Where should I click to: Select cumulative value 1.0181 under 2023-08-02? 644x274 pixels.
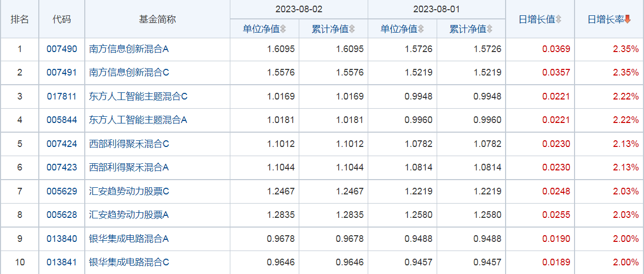point(350,120)
